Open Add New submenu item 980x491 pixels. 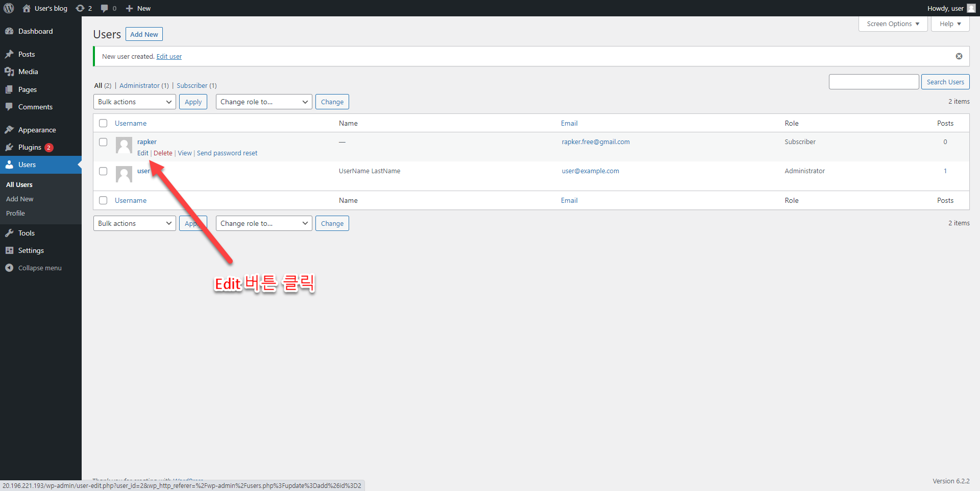coord(20,199)
